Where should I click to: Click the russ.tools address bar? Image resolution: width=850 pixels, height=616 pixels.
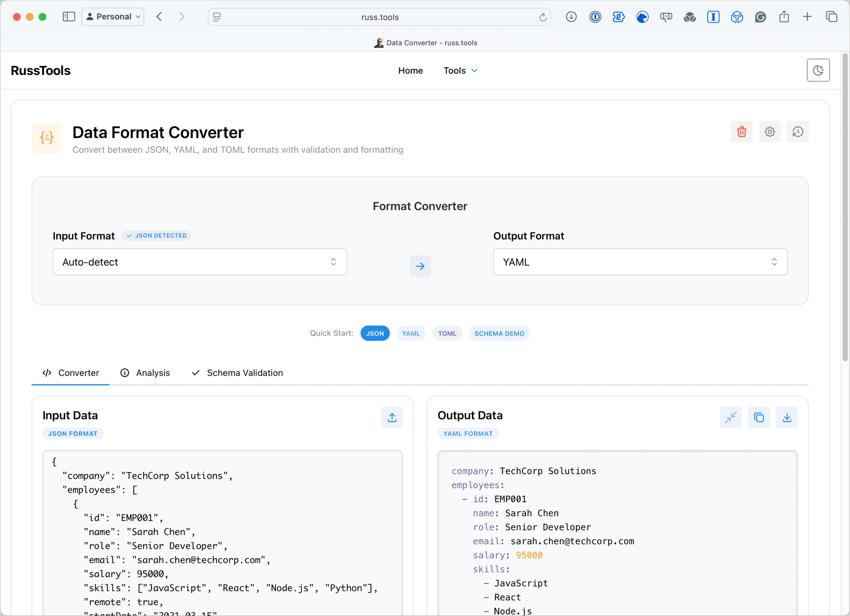[379, 17]
